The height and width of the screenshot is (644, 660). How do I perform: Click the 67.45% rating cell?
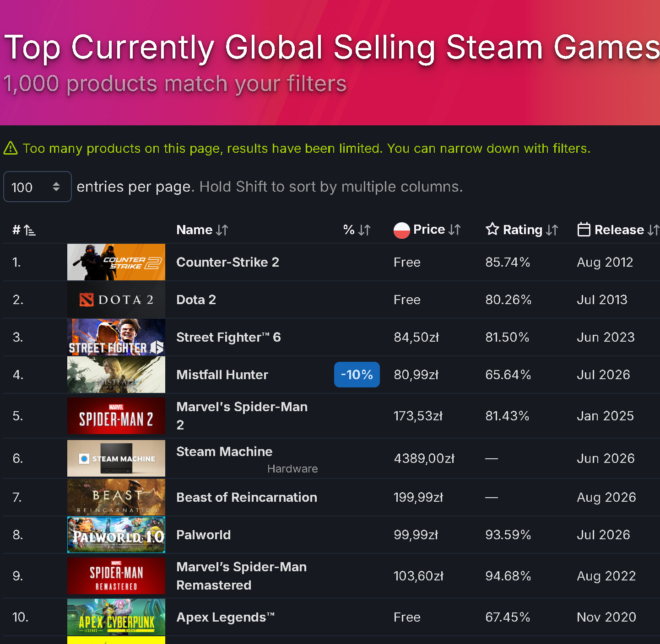pos(508,617)
